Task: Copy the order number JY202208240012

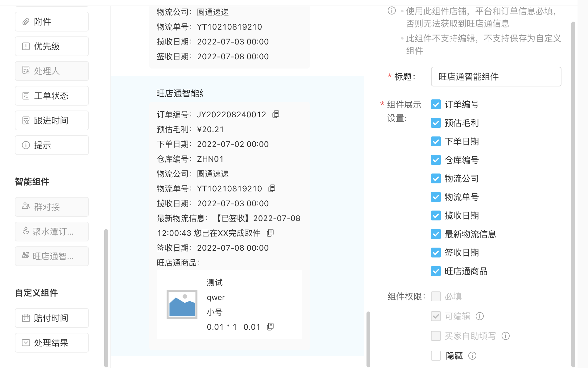Action: 276,114
